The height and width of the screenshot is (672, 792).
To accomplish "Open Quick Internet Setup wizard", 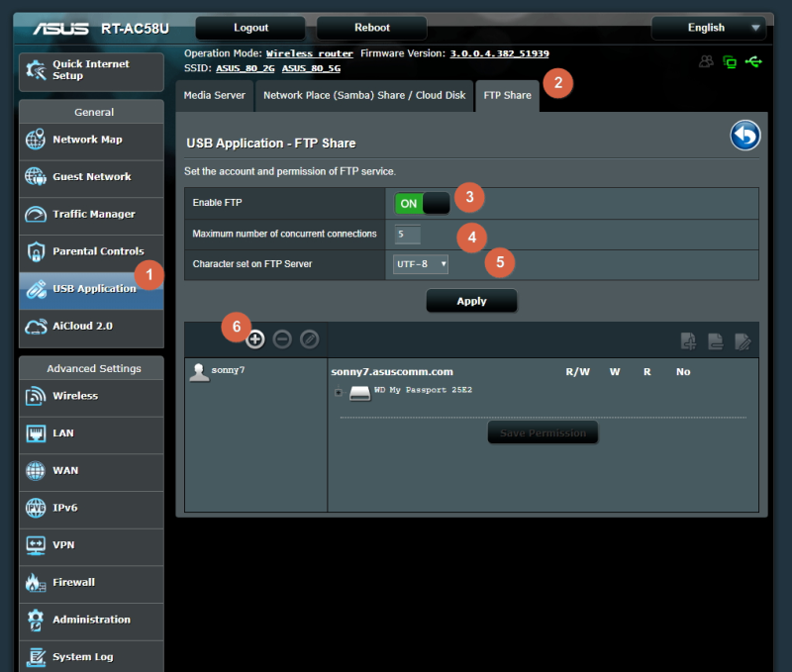I will point(91,71).
